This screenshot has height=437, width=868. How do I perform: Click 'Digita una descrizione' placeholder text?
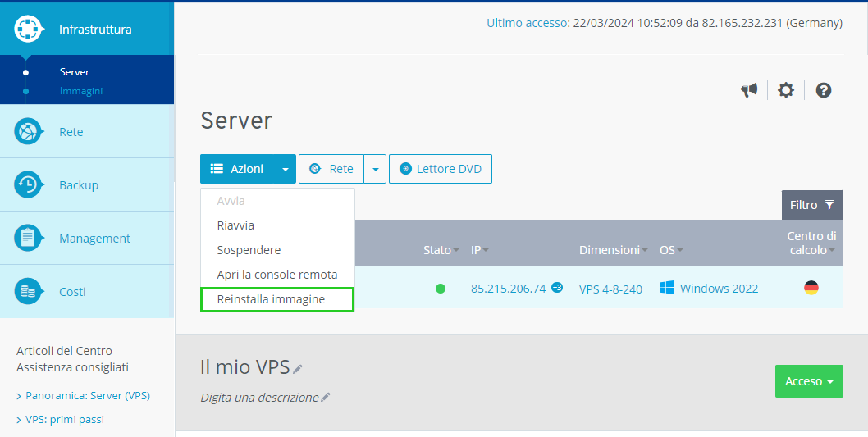click(259, 397)
